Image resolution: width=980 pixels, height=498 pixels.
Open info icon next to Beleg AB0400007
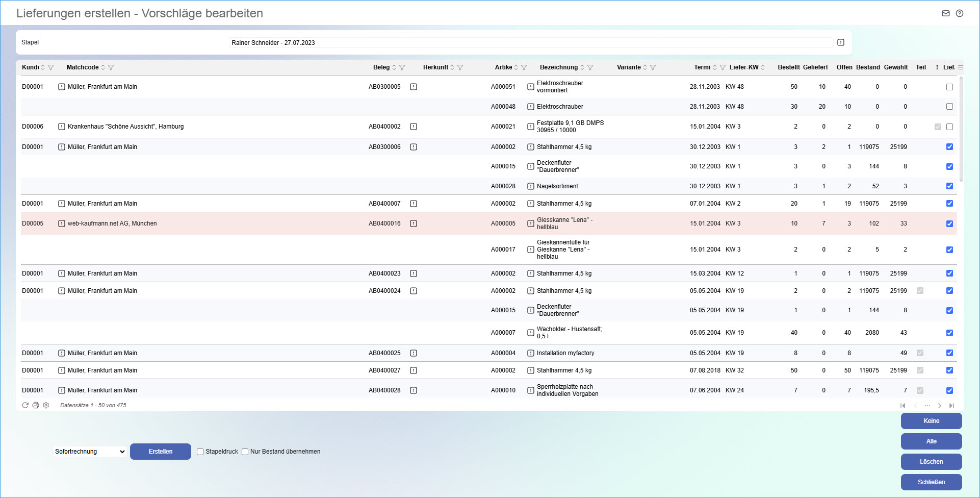(414, 204)
